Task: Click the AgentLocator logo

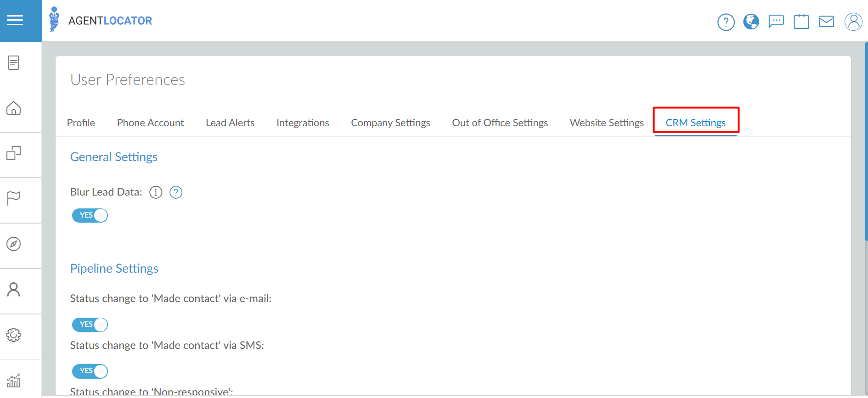Action: pyautogui.click(x=101, y=20)
